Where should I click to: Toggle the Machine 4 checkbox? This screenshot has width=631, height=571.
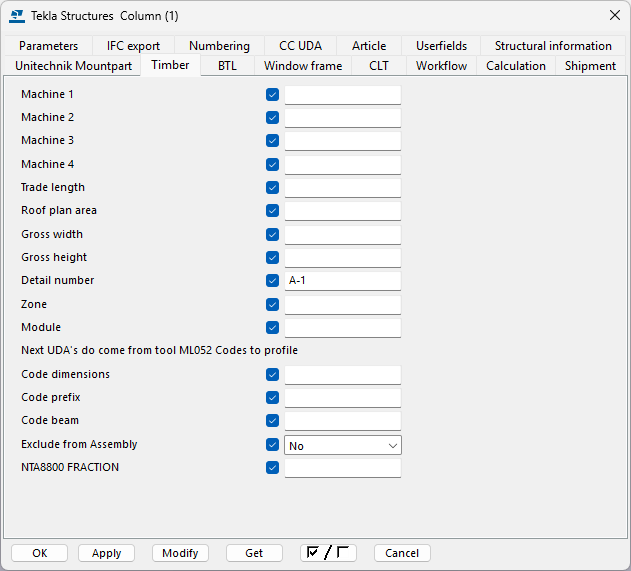(272, 165)
